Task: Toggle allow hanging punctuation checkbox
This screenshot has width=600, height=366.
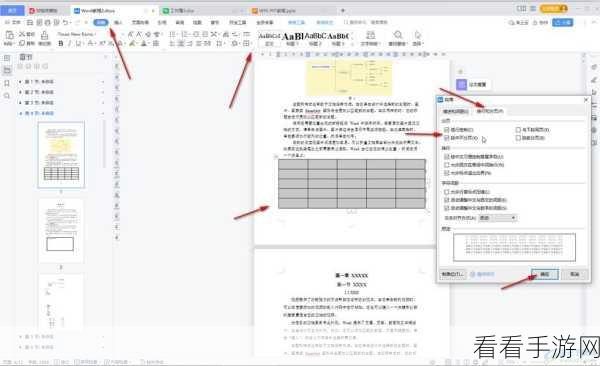Action: [447, 173]
